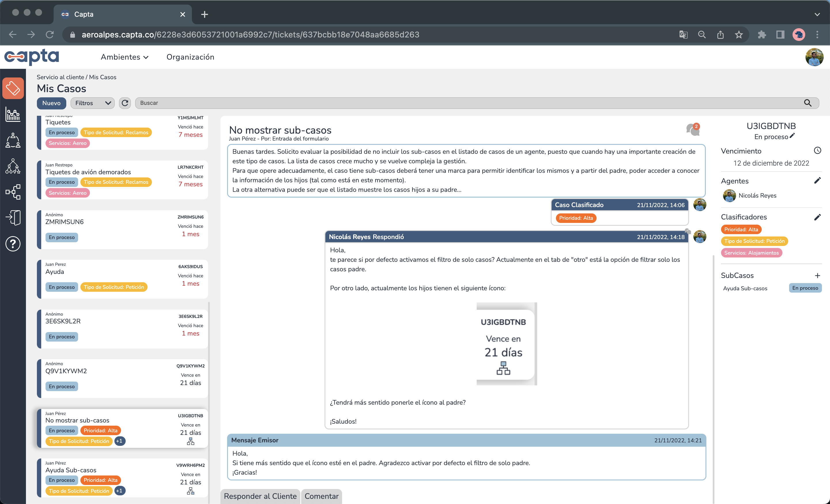Click the Vencimiento clock icon

[x=817, y=151]
